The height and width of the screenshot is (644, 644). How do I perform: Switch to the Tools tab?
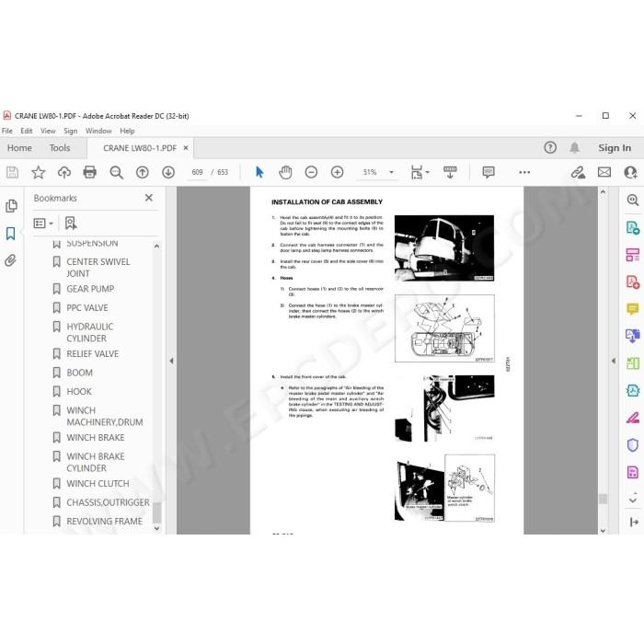tap(60, 148)
